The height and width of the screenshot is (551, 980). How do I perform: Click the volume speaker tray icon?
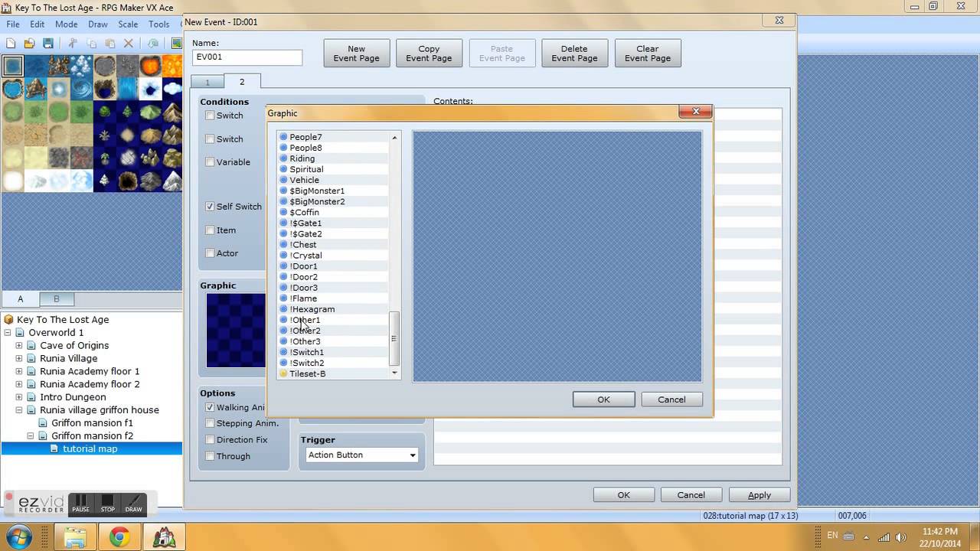pyautogui.click(x=901, y=537)
